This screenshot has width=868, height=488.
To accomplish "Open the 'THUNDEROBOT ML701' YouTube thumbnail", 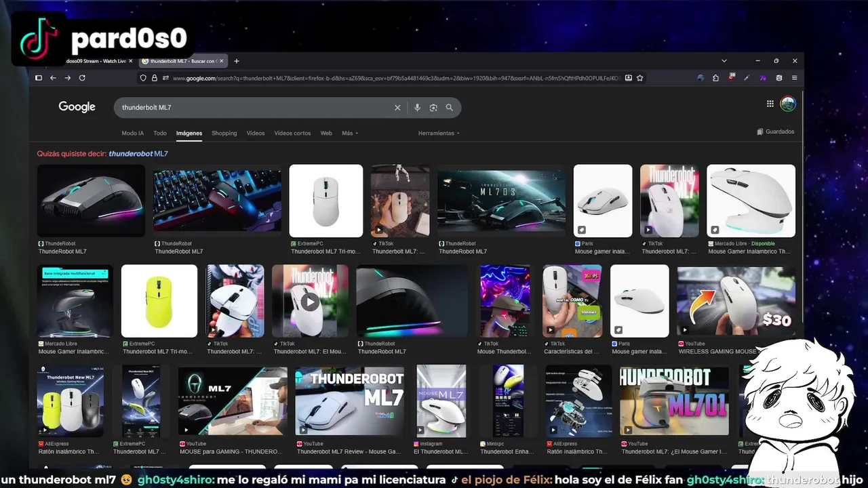I will 674,401.
